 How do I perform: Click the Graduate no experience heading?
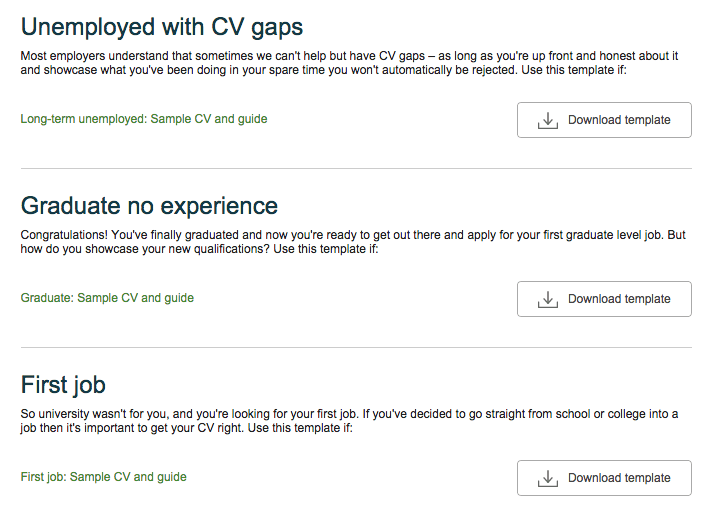(x=150, y=206)
